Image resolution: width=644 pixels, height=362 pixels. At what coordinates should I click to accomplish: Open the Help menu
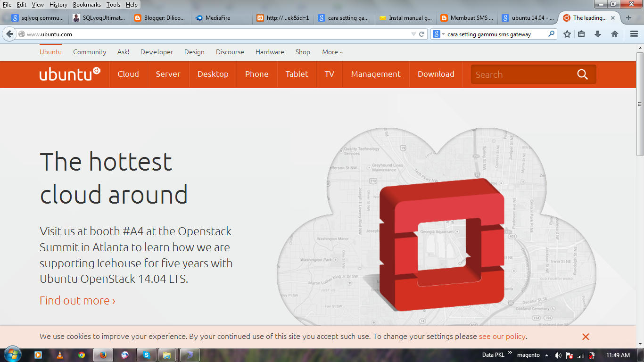132,5
